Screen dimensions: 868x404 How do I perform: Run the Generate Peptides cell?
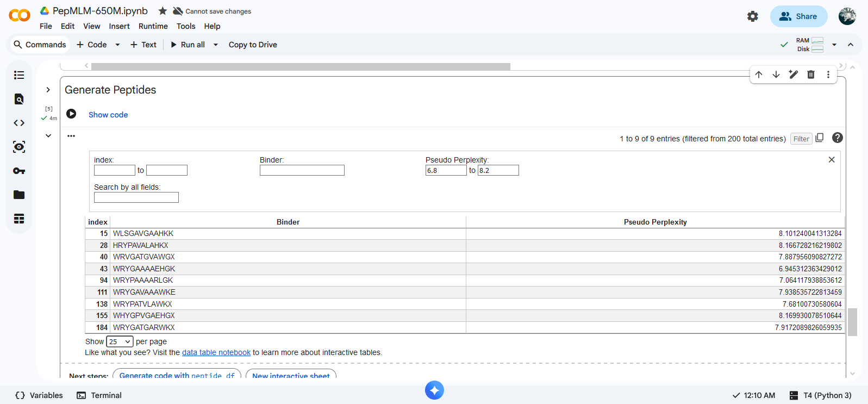point(71,114)
